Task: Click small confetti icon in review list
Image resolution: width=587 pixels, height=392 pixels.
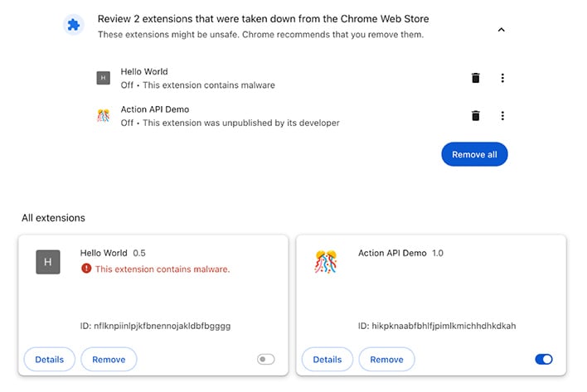Action: click(104, 115)
